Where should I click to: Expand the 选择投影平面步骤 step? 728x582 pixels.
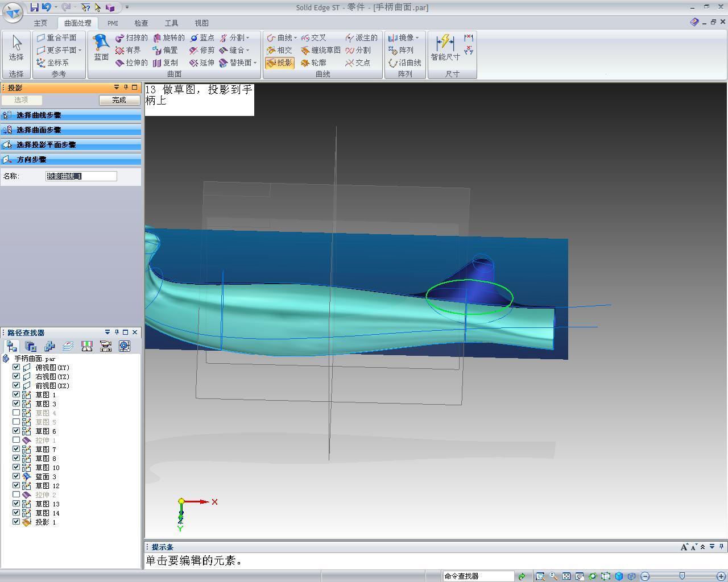point(71,145)
